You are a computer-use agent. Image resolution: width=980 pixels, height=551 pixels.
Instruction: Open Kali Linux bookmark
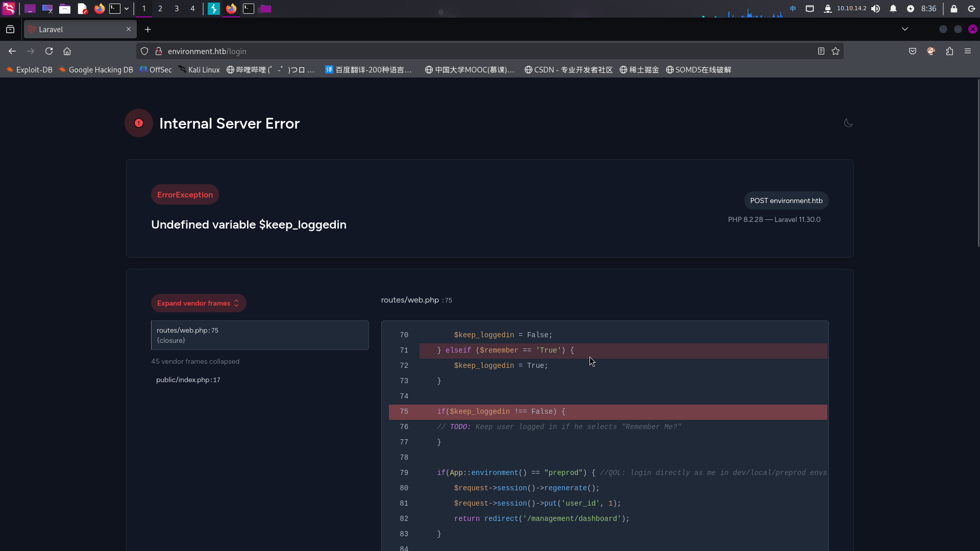[x=199, y=70]
